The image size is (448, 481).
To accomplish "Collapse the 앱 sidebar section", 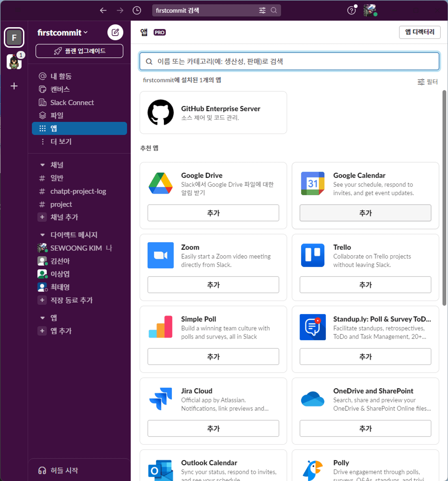I will pos(43,318).
